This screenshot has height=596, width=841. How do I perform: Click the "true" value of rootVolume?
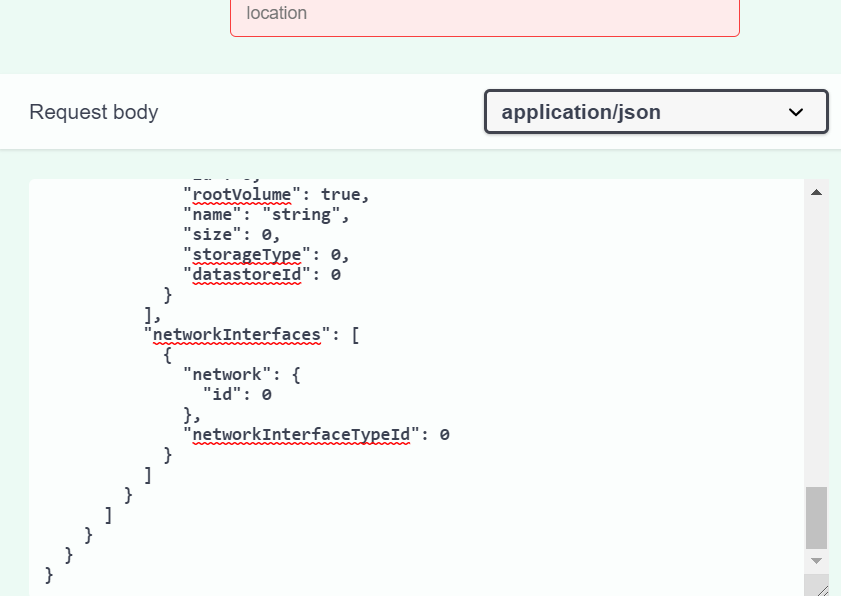341,194
